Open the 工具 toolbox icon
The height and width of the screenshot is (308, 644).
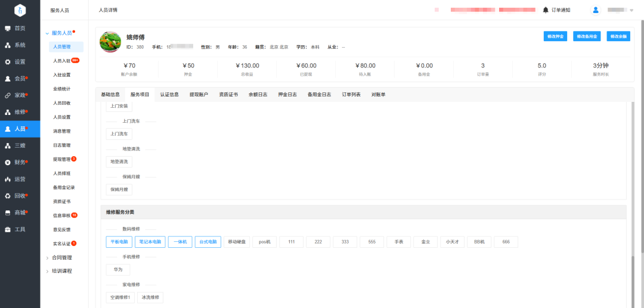[x=7, y=230]
